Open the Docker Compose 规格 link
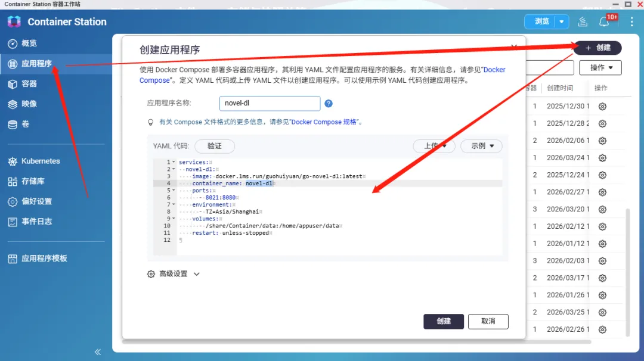644x361 pixels. (x=324, y=122)
